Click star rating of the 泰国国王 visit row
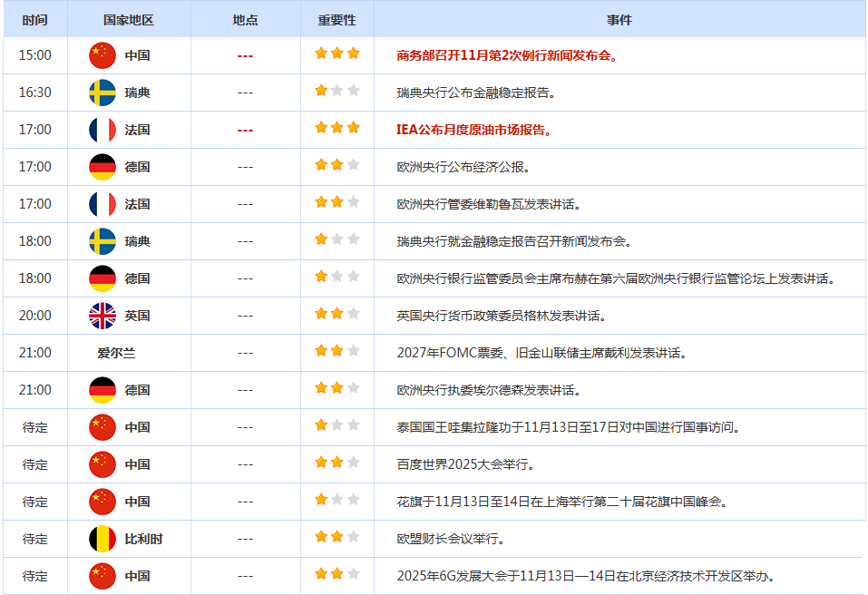Screen dimensions: 868x595 pyautogui.click(x=337, y=425)
